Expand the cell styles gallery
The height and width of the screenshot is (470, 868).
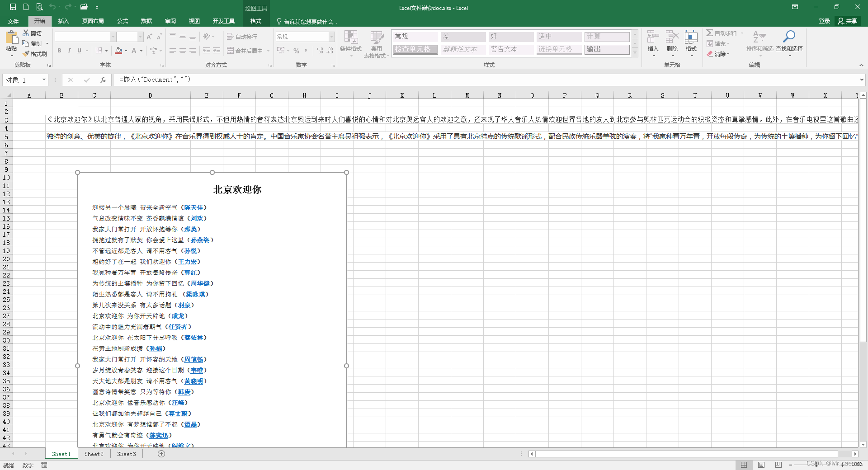[x=635, y=53]
